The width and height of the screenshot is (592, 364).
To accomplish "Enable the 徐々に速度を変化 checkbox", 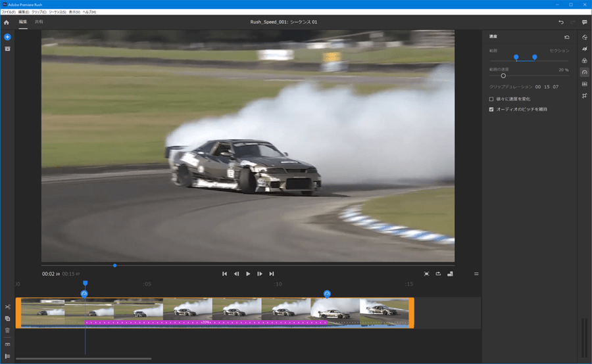I will click(491, 99).
